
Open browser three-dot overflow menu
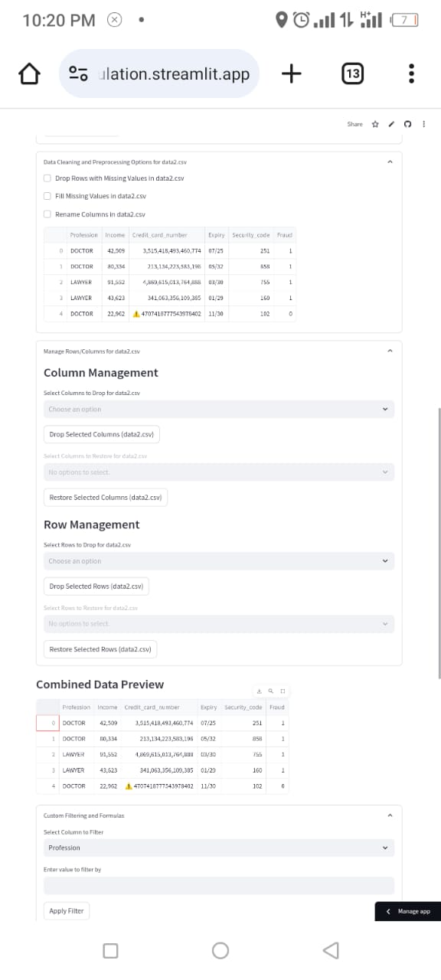click(412, 74)
